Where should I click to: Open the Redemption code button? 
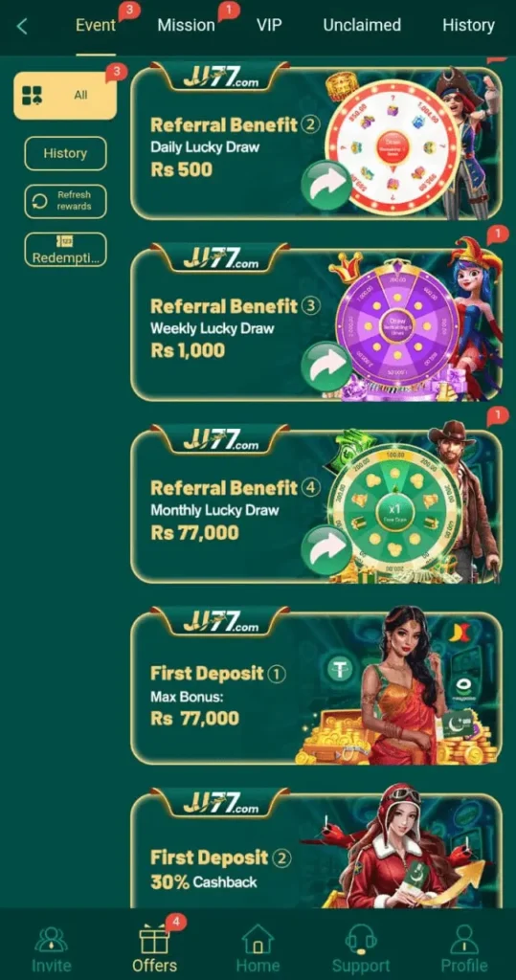click(x=65, y=250)
